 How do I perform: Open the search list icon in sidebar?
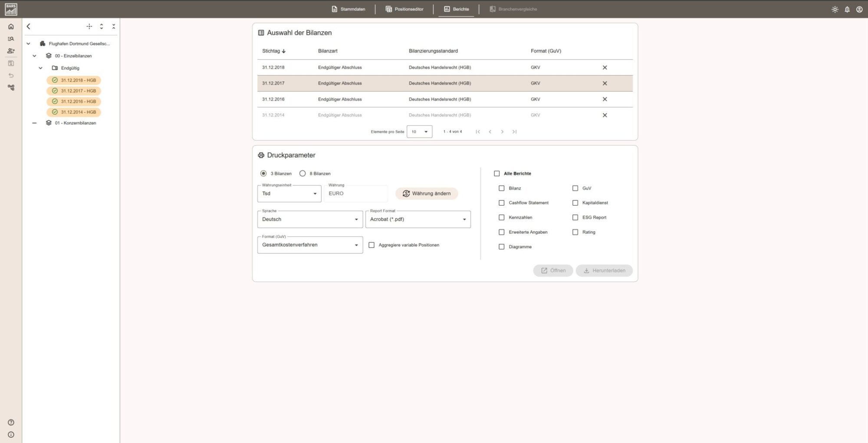pos(11,39)
